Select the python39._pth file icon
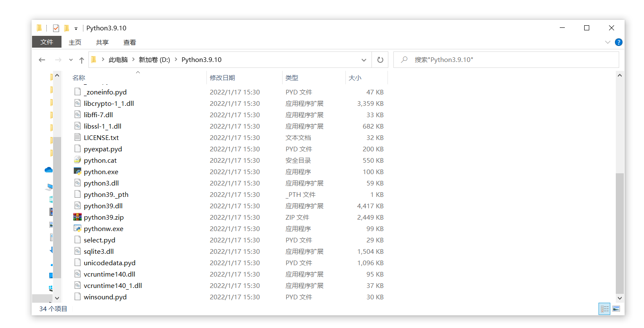Screen dimensions: 644x328 click(77, 194)
